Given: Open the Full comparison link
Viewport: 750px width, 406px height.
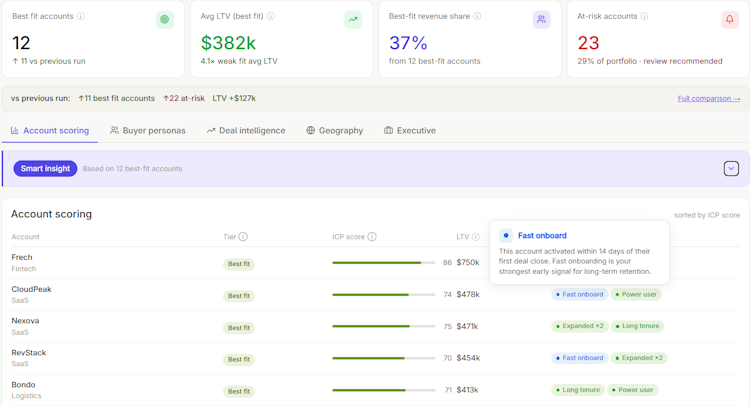Looking at the screenshot, I should point(708,99).
